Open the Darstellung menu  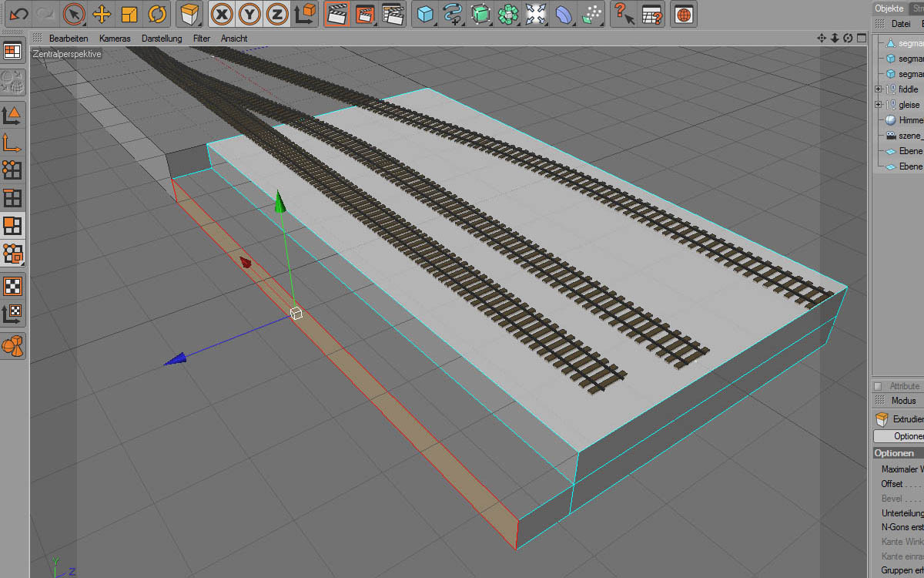(162, 38)
